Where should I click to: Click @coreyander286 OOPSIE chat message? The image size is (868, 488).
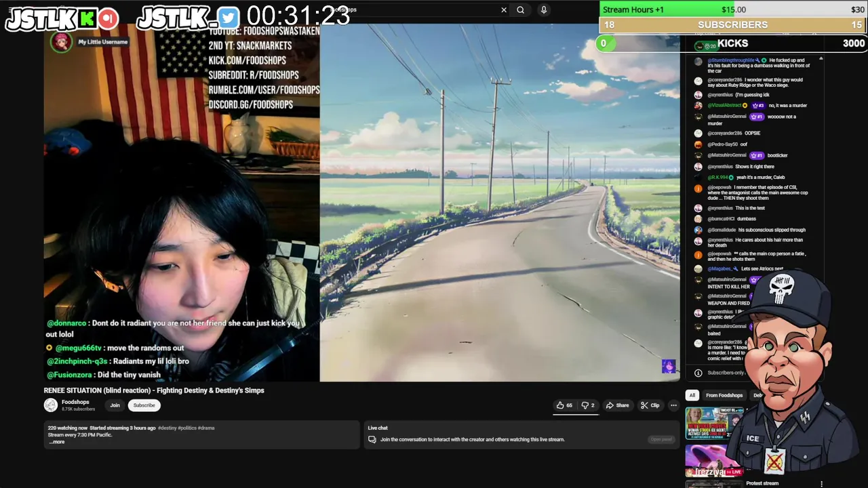(x=734, y=134)
